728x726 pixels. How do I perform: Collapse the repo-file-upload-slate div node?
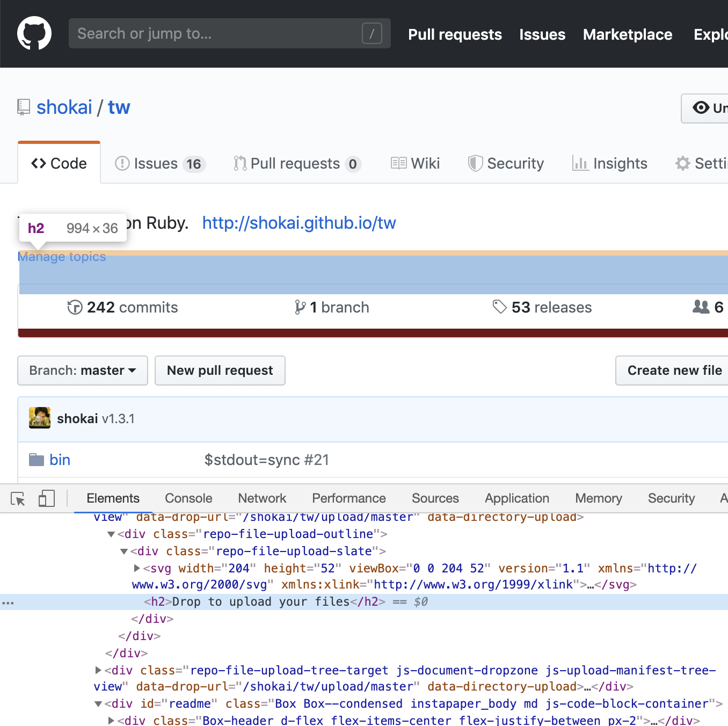click(x=124, y=551)
